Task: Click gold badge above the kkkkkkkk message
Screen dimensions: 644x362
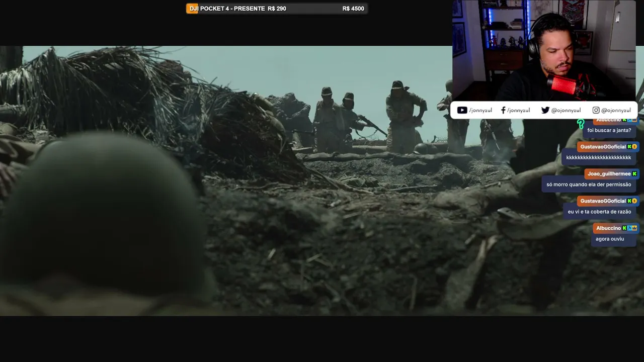Action: tap(634, 147)
